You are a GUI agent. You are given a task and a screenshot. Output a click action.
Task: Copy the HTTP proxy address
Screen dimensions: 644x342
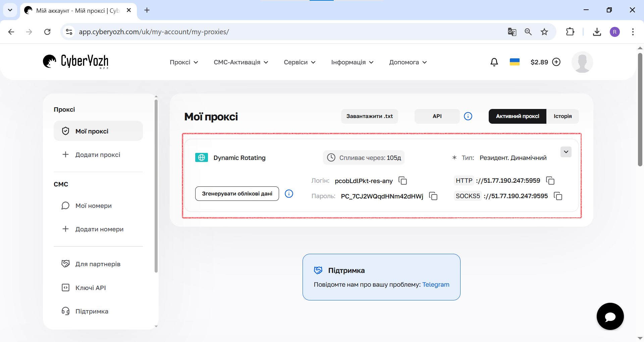(550, 181)
